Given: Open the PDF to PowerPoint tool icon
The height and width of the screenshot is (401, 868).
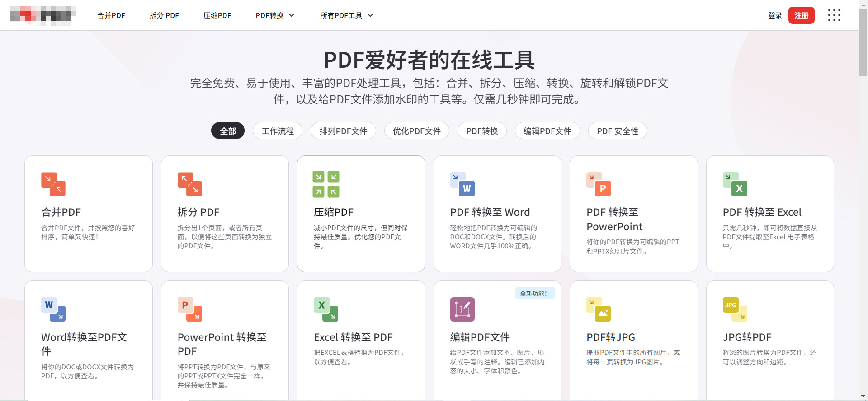Looking at the screenshot, I should pyautogui.click(x=599, y=184).
